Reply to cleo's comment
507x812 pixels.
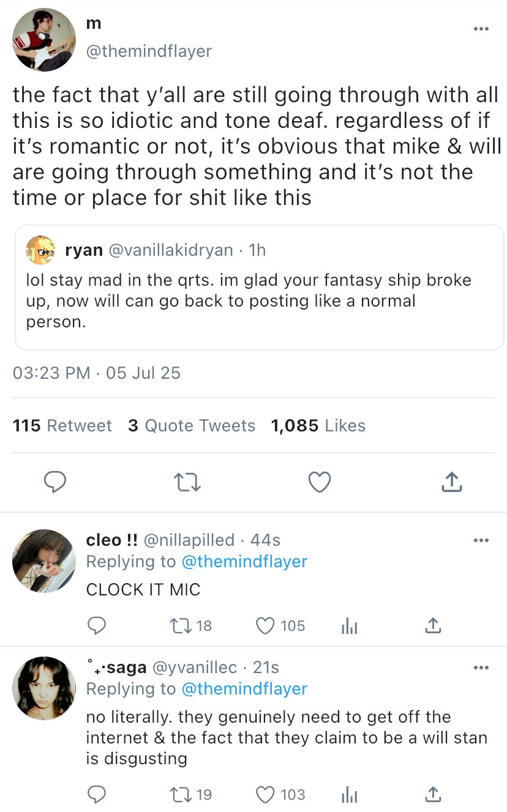click(96, 625)
